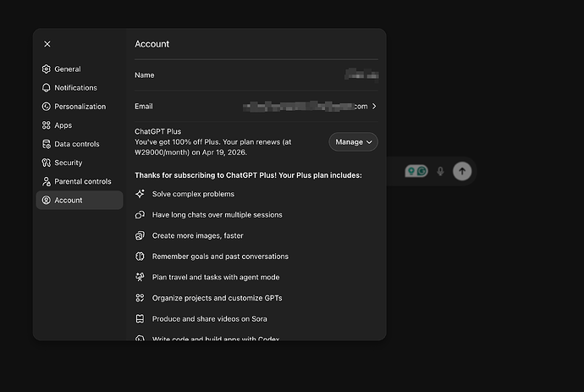Open the Personalization settings

pos(80,107)
